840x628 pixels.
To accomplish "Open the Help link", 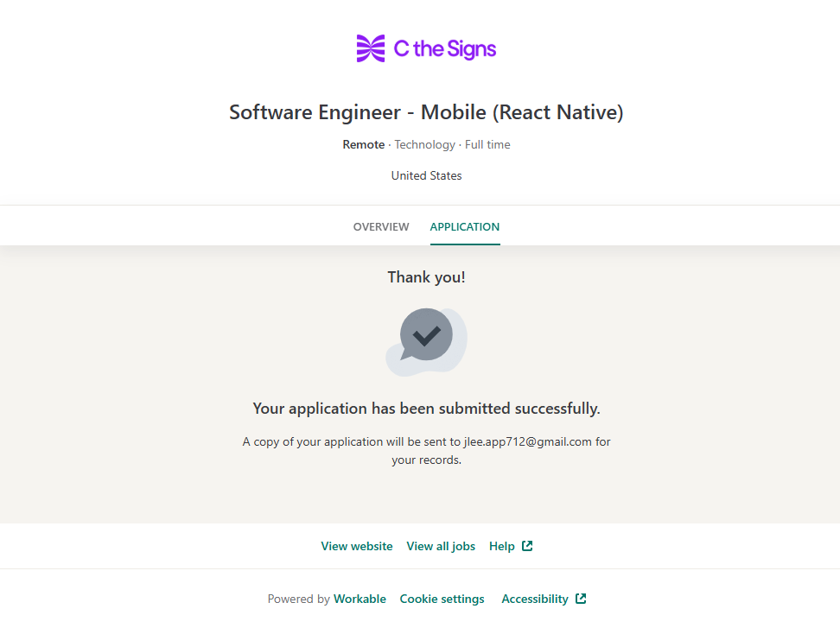I will click(x=501, y=546).
